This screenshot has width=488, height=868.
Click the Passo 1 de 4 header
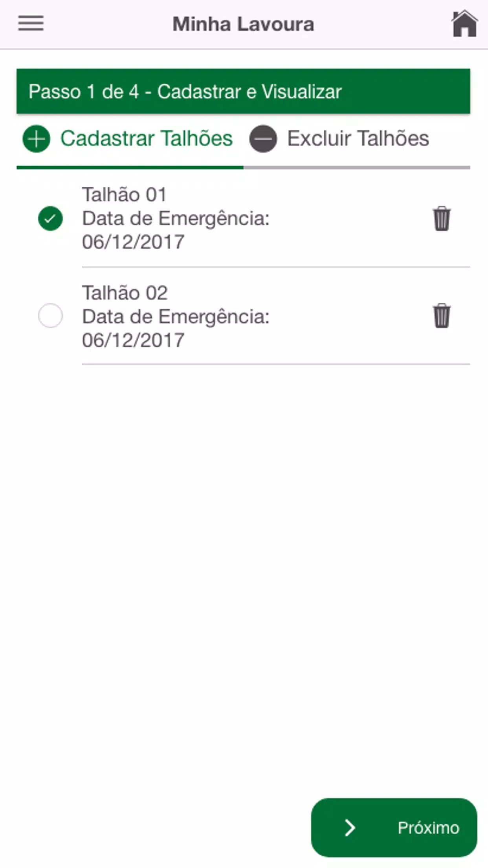243,91
